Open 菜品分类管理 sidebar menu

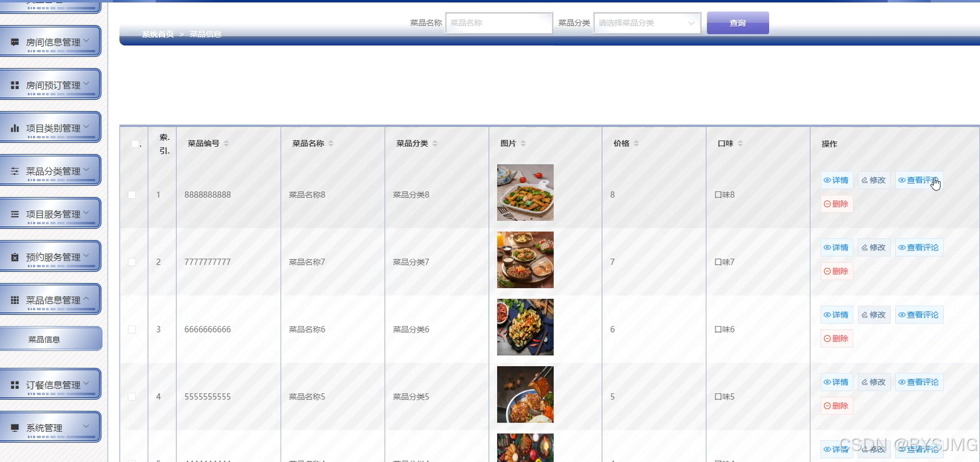[x=50, y=171]
